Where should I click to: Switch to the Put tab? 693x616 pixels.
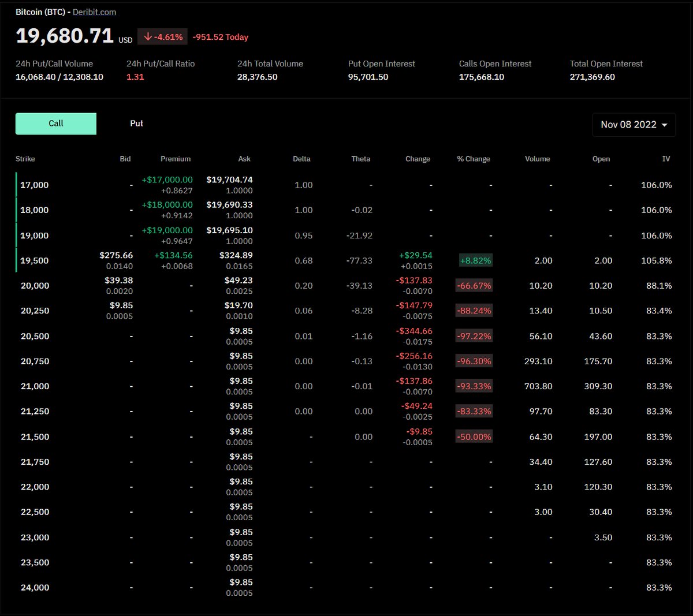136,124
